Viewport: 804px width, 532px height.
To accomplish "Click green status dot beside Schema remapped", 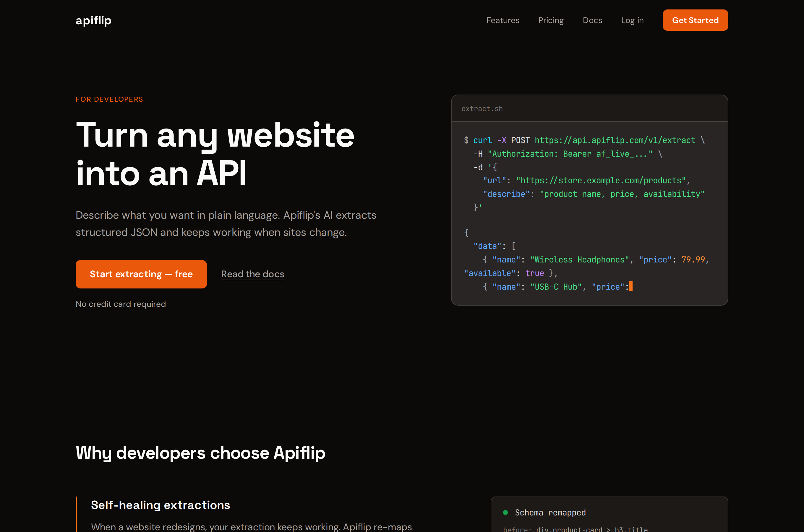I will click(505, 512).
